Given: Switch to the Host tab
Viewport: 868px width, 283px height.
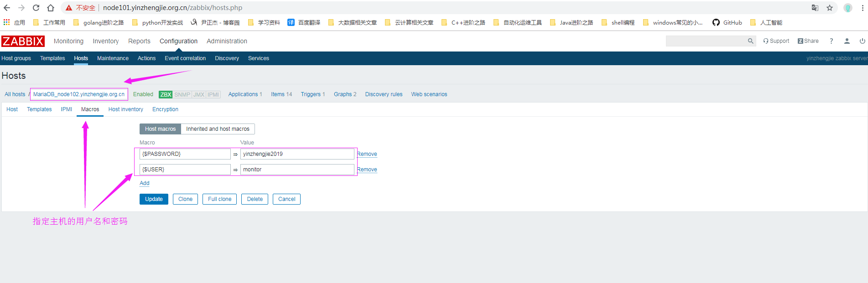Looking at the screenshot, I should tap(12, 109).
